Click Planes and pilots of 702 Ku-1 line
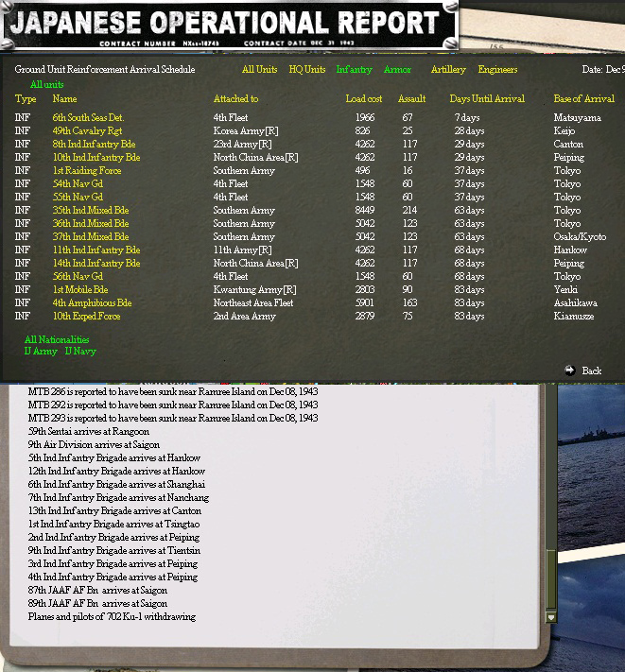This screenshot has height=672, width=625. [112, 617]
